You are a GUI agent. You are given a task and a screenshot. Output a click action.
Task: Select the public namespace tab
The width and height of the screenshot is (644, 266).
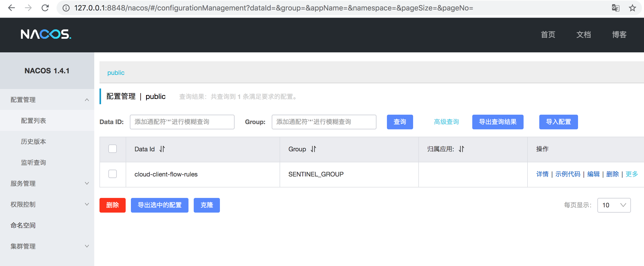(116, 73)
